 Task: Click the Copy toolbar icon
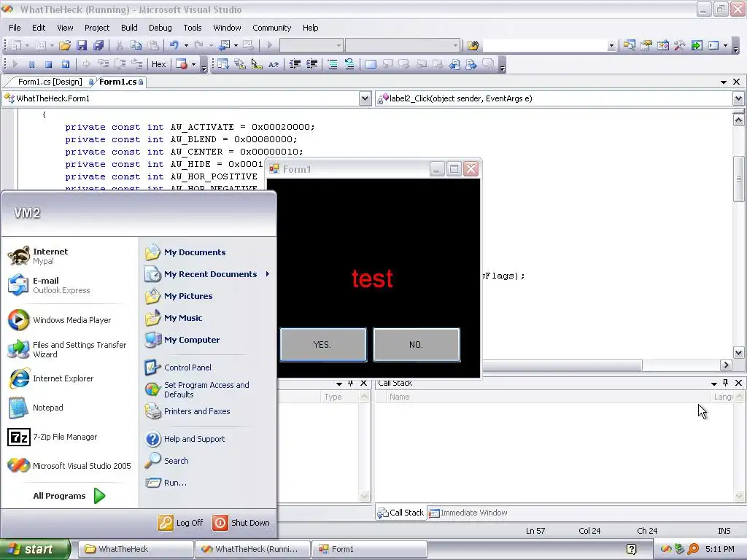(136, 45)
